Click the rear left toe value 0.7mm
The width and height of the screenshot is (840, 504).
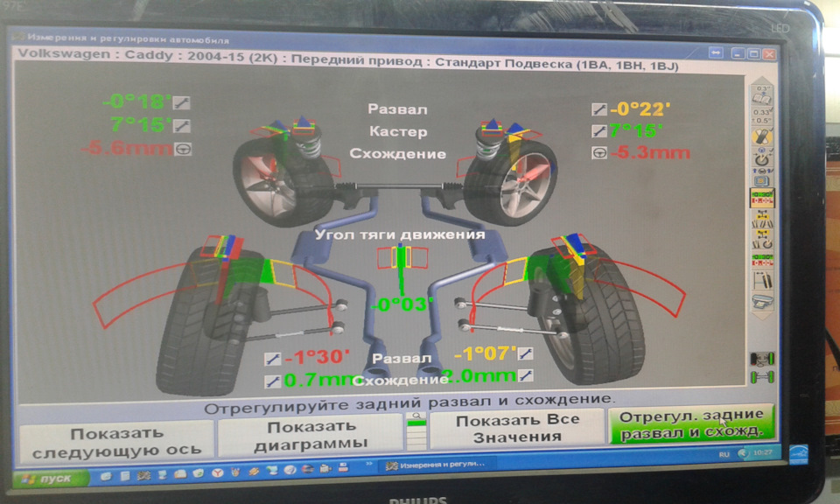(318, 380)
